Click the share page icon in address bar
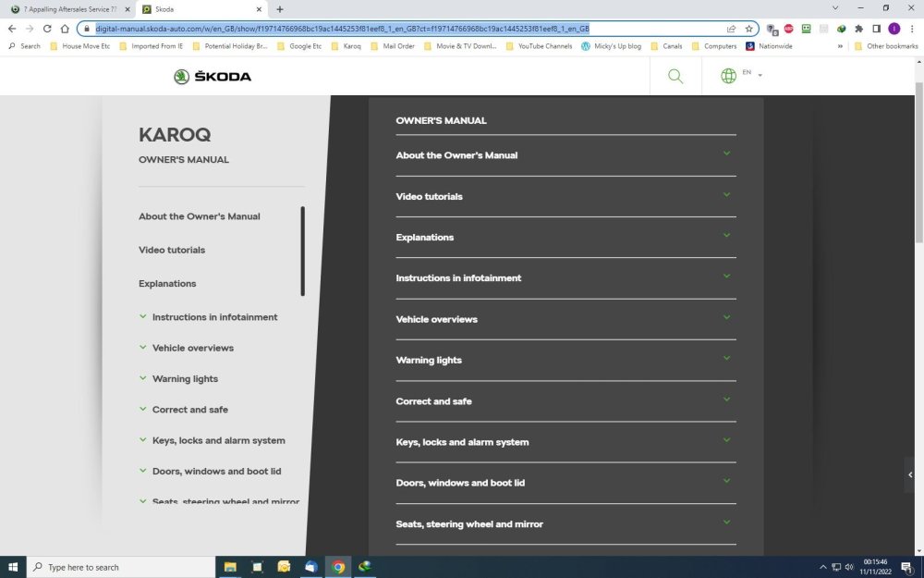 tap(731, 29)
